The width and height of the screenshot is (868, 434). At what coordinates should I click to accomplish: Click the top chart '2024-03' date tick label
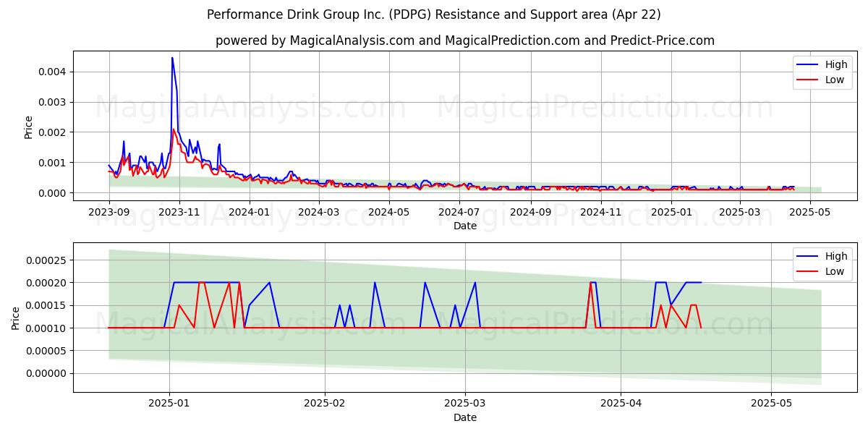coord(319,212)
